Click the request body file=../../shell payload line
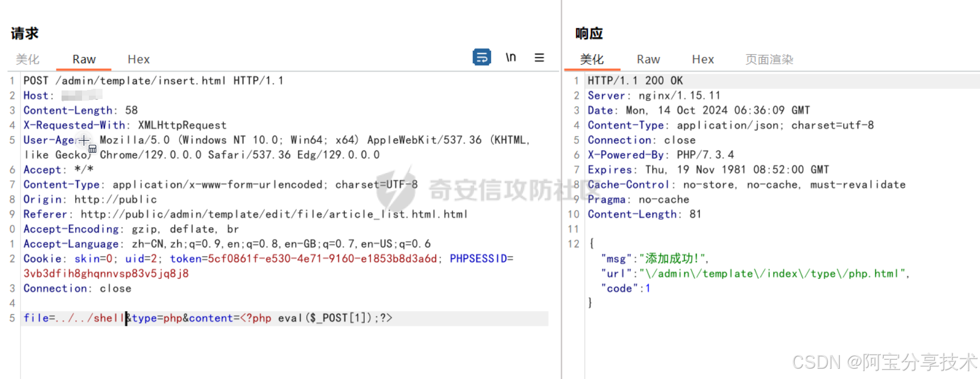The image size is (980, 379). point(208,318)
